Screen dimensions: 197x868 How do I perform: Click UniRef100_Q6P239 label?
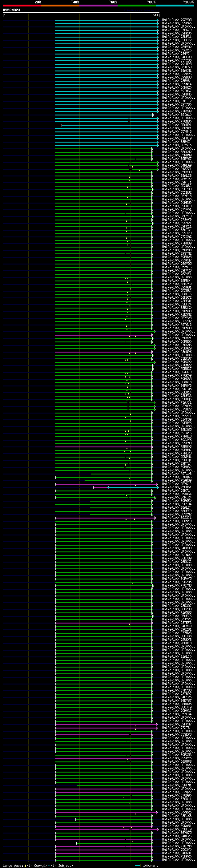pyautogui.click(x=177, y=609)
